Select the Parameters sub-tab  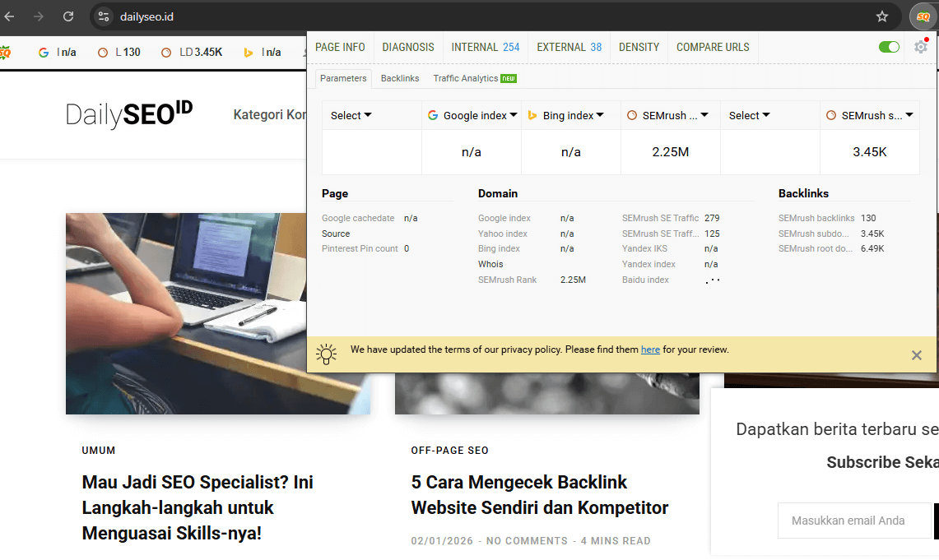point(343,78)
